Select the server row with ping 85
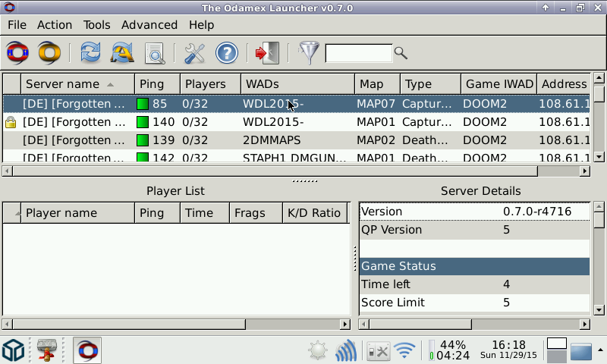This screenshot has height=364, width=607. tap(297, 104)
